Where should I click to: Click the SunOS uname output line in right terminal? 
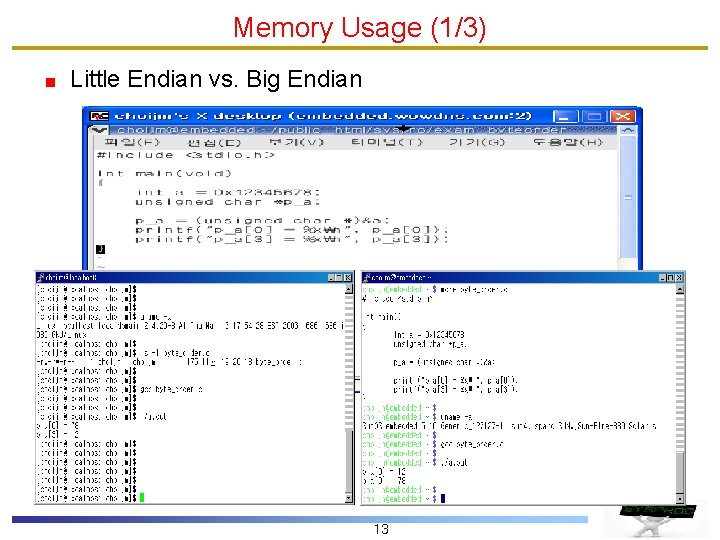pos(509,426)
